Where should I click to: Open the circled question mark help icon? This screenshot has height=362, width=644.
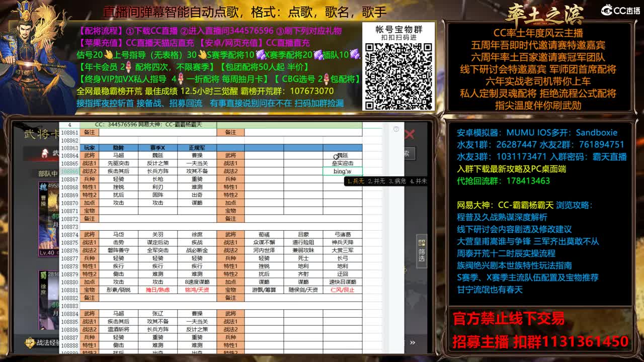pyautogui.click(x=396, y=129)
